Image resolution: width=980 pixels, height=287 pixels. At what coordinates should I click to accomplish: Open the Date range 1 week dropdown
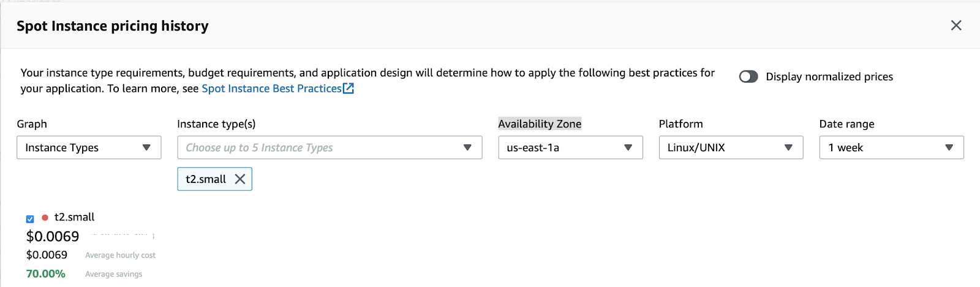pyautogui.click(x=882, y=147)
